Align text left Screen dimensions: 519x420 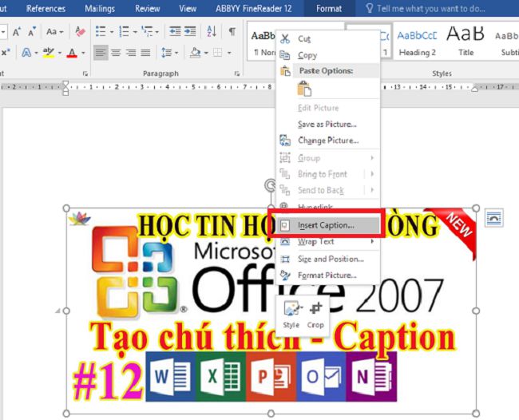(x=101, y=53)
